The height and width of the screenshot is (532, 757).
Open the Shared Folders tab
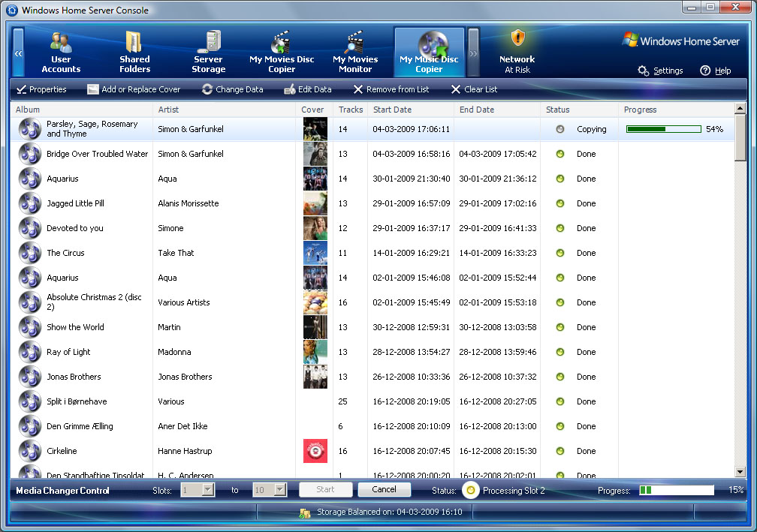134,53
